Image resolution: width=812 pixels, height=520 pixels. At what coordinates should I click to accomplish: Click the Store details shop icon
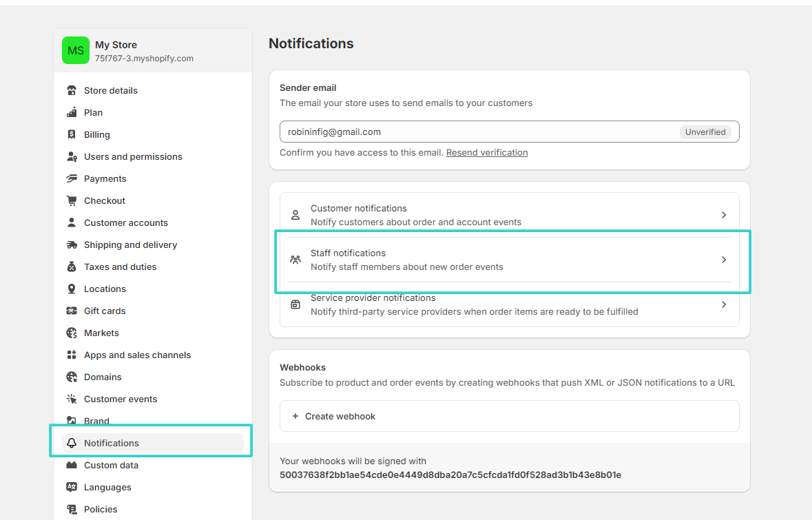(x=72, y=91)
